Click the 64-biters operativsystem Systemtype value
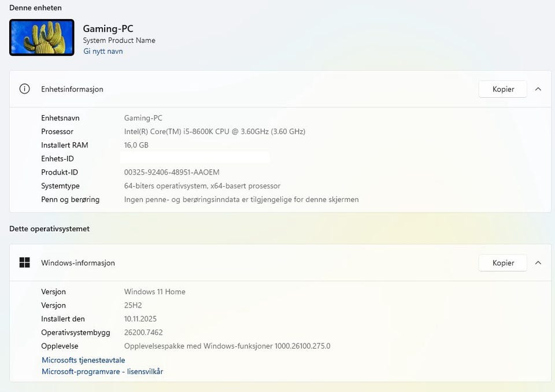555x392 pixels. pyautogui.click(x=202, y=186)
